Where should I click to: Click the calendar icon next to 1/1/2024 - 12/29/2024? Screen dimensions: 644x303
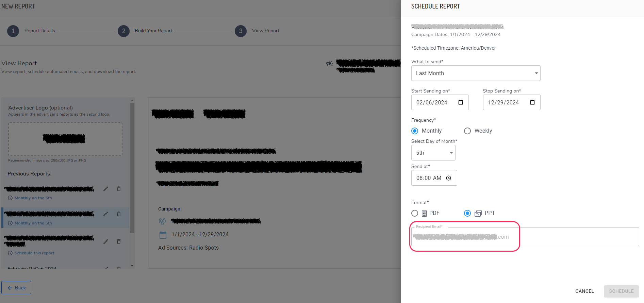coord(163,235)
